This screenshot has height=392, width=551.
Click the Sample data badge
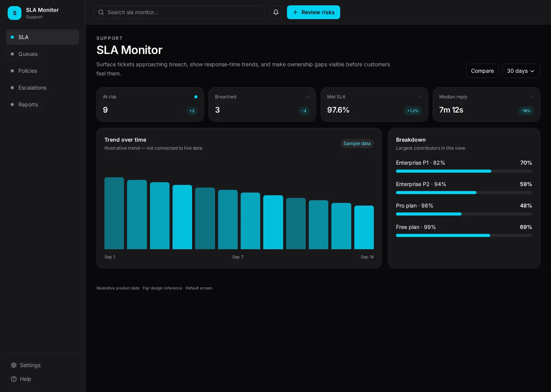point(357,144)
